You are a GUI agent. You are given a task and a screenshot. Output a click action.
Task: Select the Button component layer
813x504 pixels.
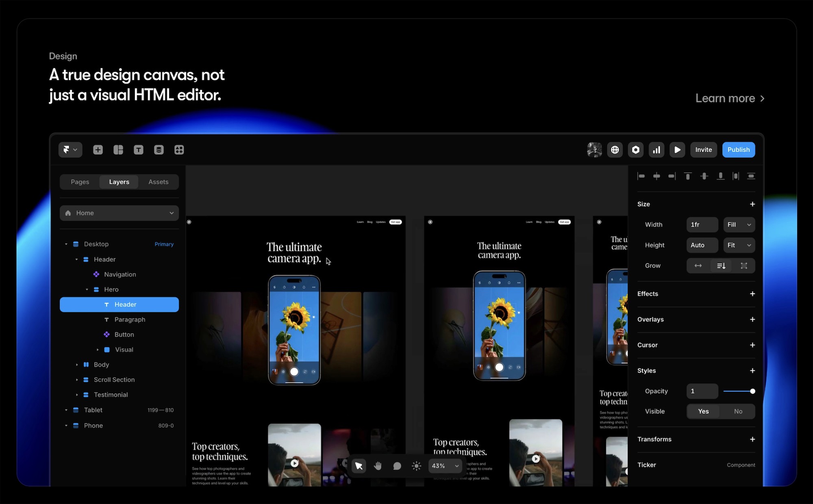coord(119,335)
